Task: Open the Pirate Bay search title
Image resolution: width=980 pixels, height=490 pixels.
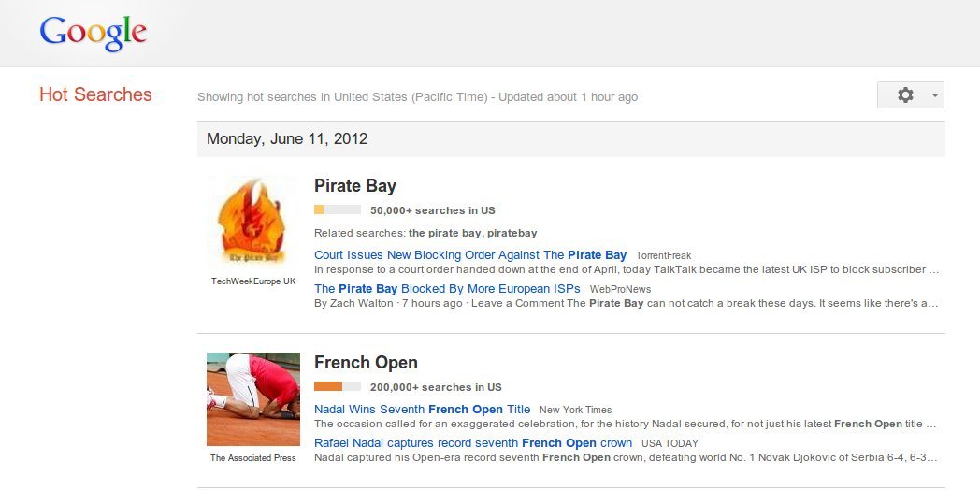Action: (x=355, y=185)
